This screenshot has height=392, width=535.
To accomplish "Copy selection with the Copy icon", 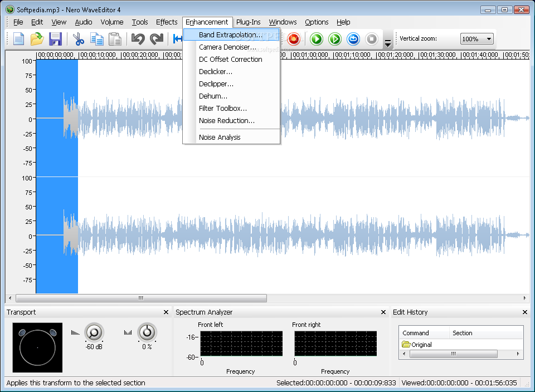I will coord(97,39).
